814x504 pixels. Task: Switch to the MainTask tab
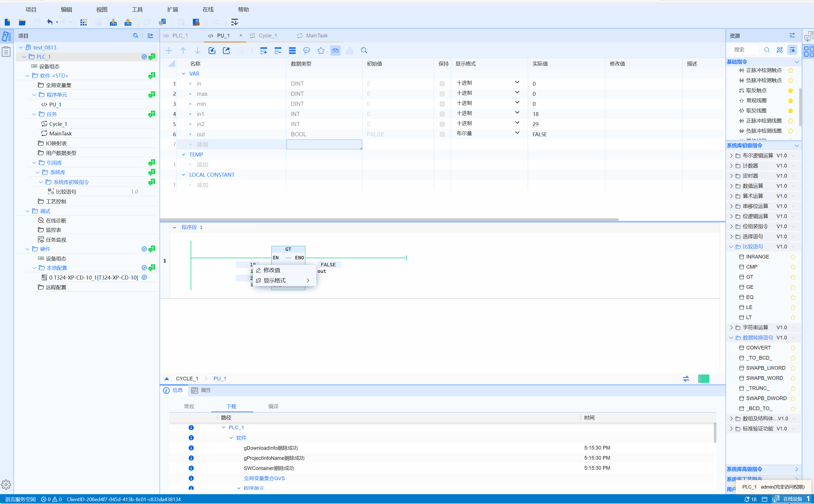[x=316, y=36]
